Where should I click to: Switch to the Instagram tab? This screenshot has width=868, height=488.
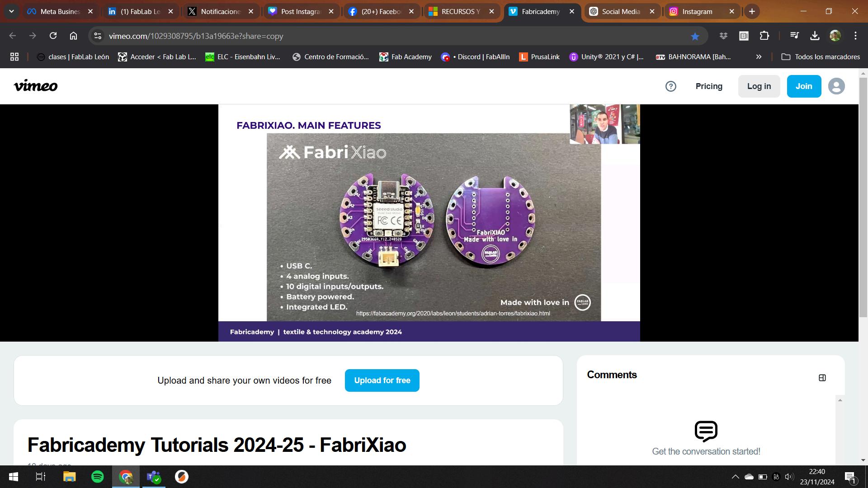(697, 12)
